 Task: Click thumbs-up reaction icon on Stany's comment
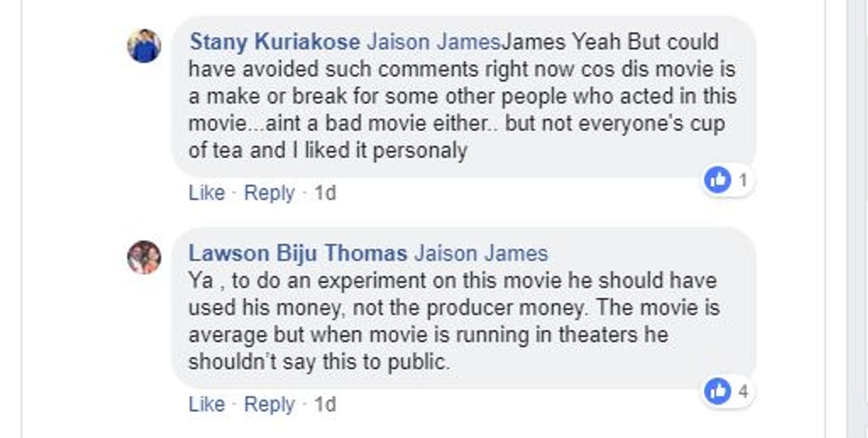pos(717,180)
